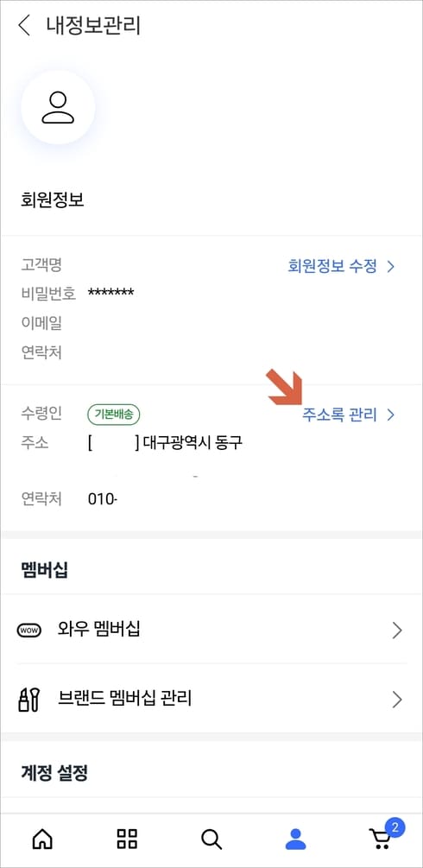This screenshot has width=423, height=868.
Task: Expand 브랜드 멤버십 관리 chevron
Action: [397, 700]
